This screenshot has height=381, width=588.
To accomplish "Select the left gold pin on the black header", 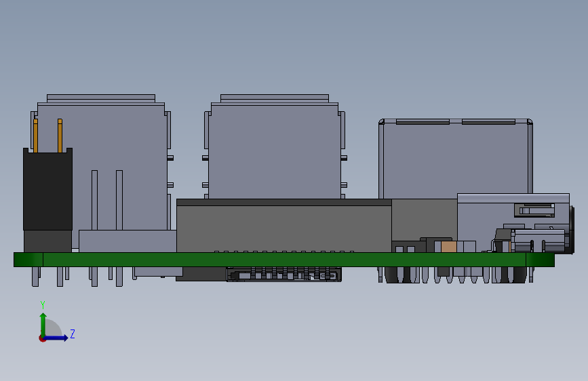I will tap(36, 136).
